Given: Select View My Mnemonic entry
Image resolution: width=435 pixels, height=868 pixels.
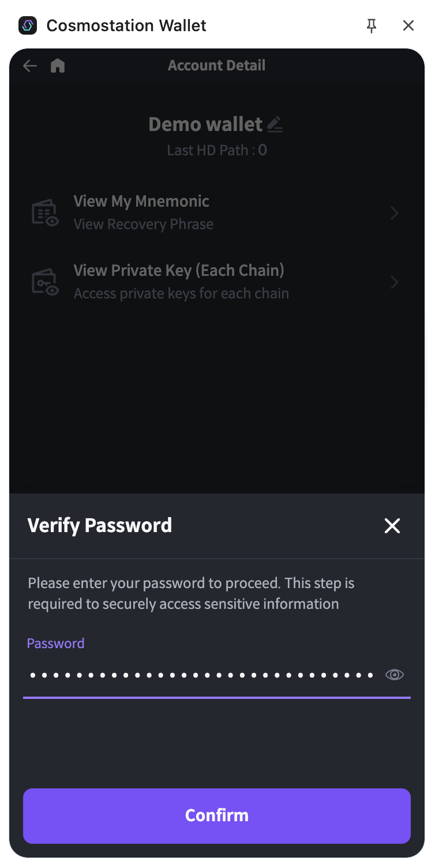Looking at the screenshot, I should (x=141, y=201).
